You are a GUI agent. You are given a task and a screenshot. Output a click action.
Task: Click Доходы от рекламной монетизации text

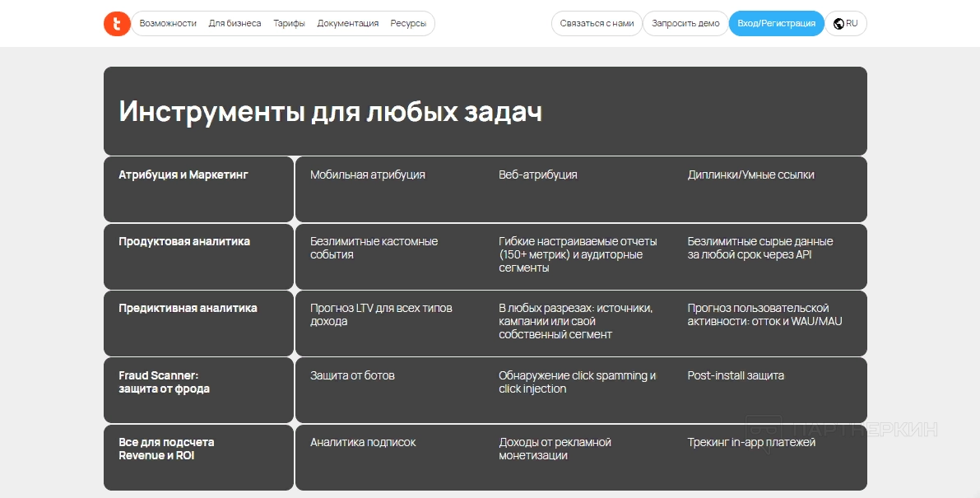[555, 449]
